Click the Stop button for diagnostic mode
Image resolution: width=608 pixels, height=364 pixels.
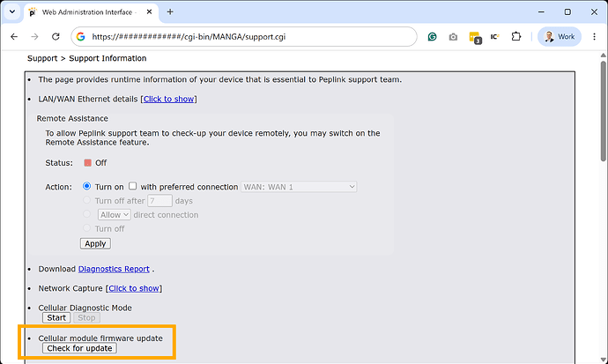pyautogui.click(x=86, y=317)
